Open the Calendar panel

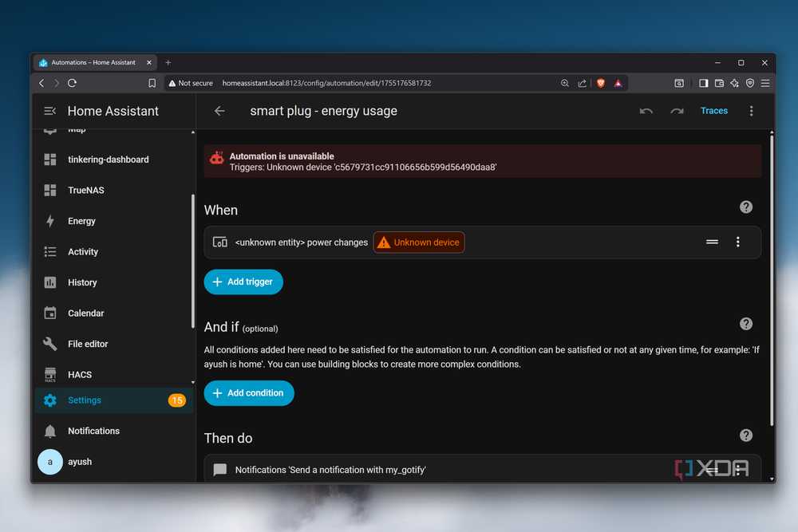pyautogui.click(x=113, y=313)
